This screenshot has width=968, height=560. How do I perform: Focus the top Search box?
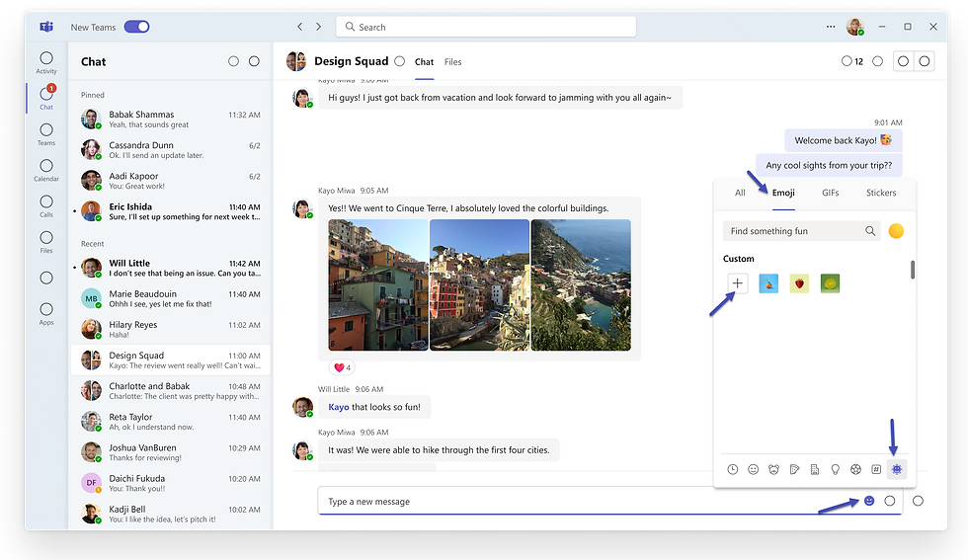(486, 27)
